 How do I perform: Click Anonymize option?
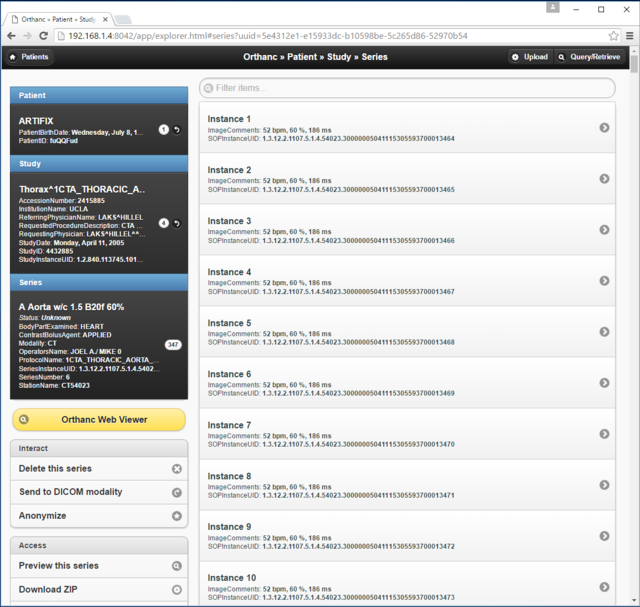[x=98, y=516]
